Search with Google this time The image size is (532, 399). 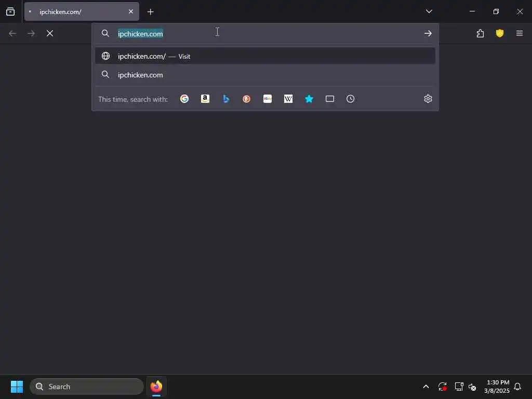tap(184, 99)
